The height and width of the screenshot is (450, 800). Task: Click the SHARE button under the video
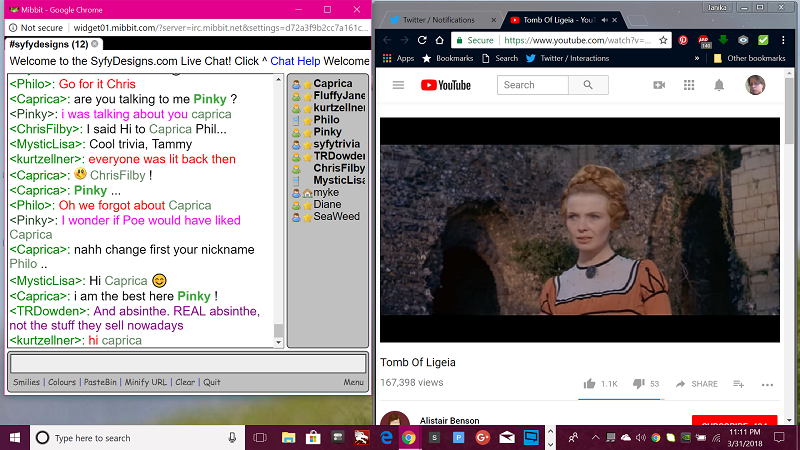coord(696,384)
